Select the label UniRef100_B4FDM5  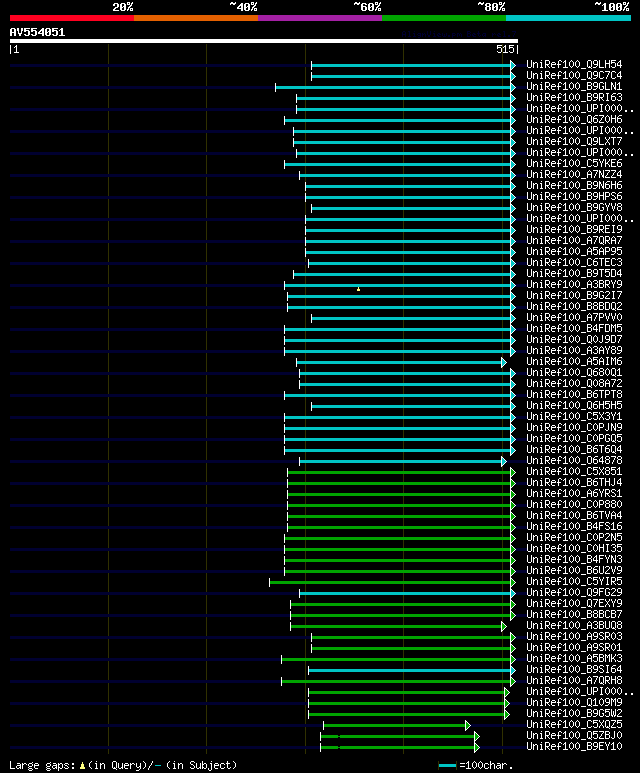click(x=574, y=329)
